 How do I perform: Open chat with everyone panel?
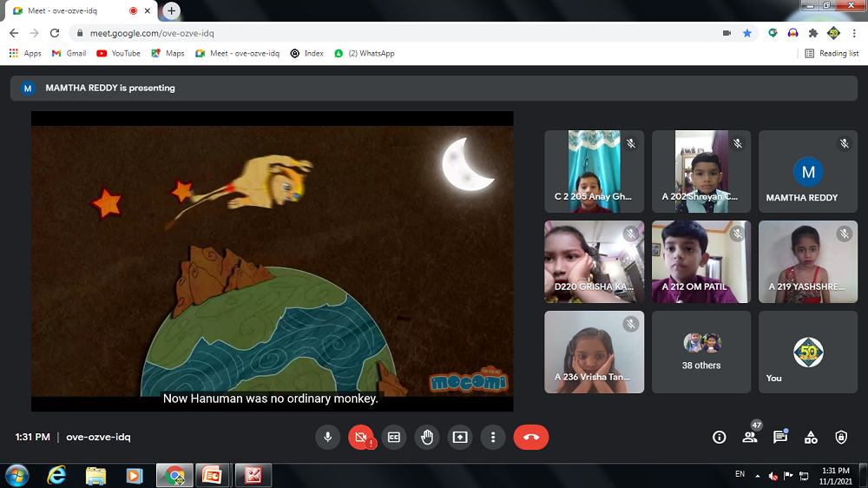(779, 438)
